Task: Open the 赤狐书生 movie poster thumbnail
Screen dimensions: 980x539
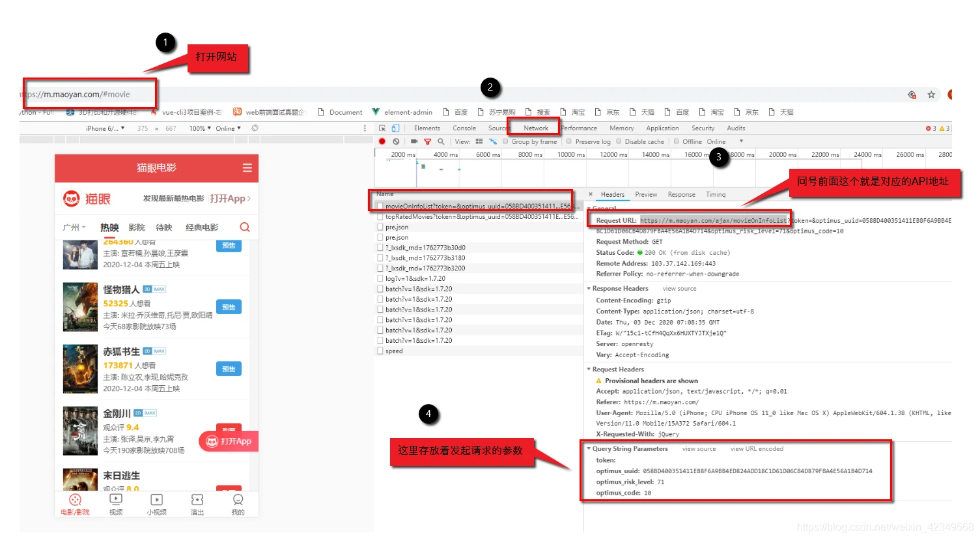Action: (x=80, y=369)
